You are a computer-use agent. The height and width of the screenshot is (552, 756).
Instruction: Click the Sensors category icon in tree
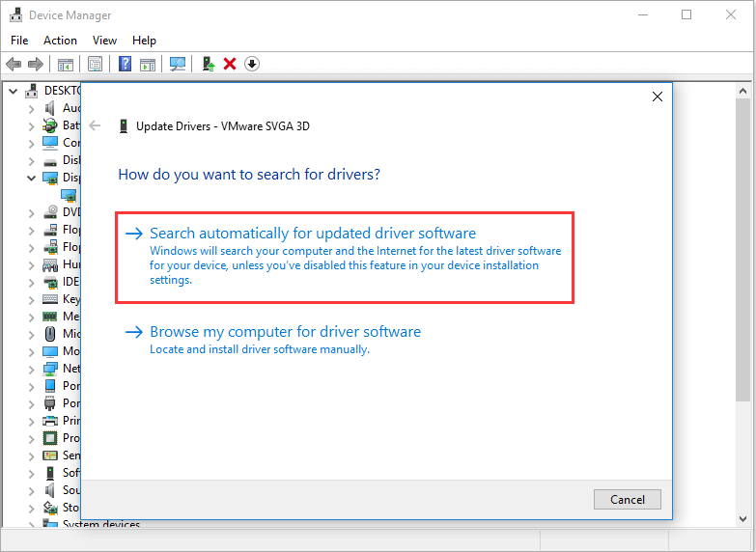coord(50,455)
